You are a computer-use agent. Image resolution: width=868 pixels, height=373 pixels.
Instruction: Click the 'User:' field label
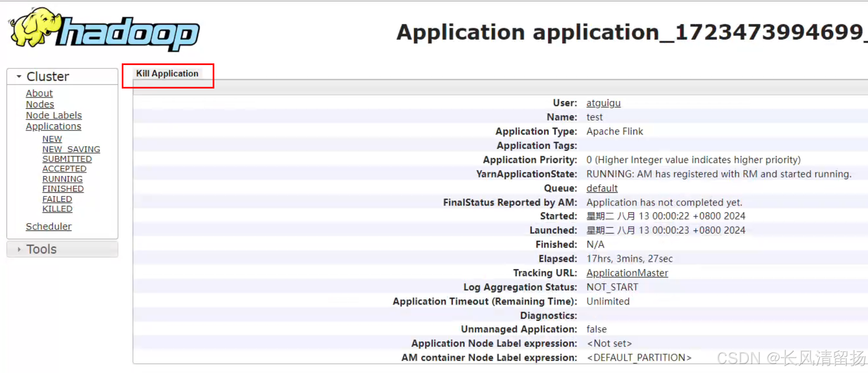565,103
